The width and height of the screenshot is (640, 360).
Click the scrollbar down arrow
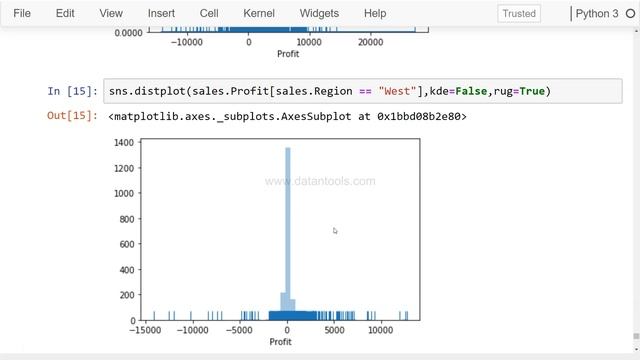click(636, 349)
